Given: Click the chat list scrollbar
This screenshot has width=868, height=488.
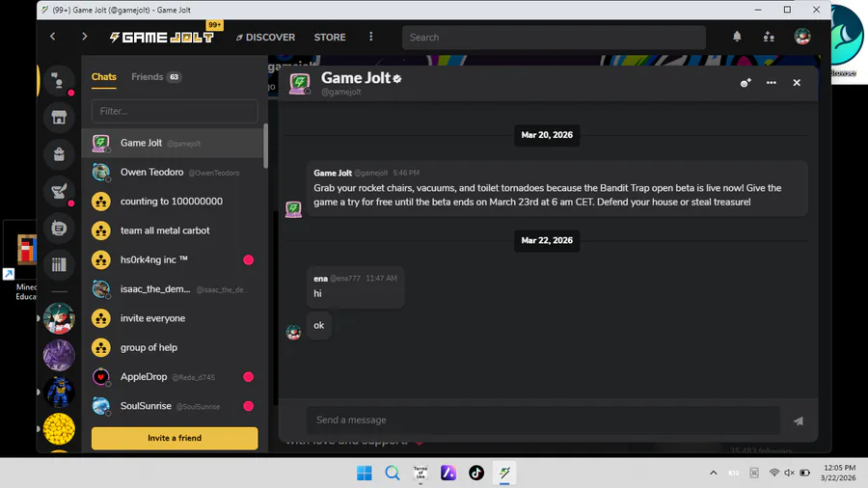Looking at the screenshot, I should pos(266,146).
